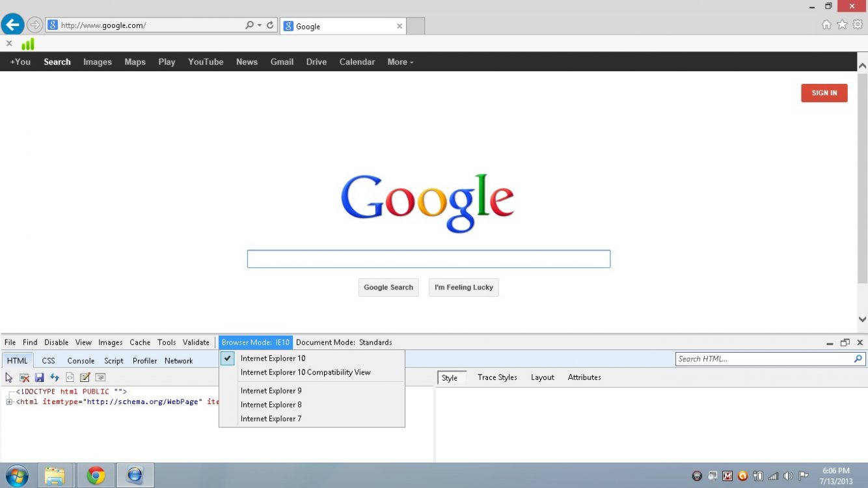Image resolution: width=868 pixels, height=488 pixels.
Task: Choose Internet Explorer 9 browser mode
Action: coord(312,391)
